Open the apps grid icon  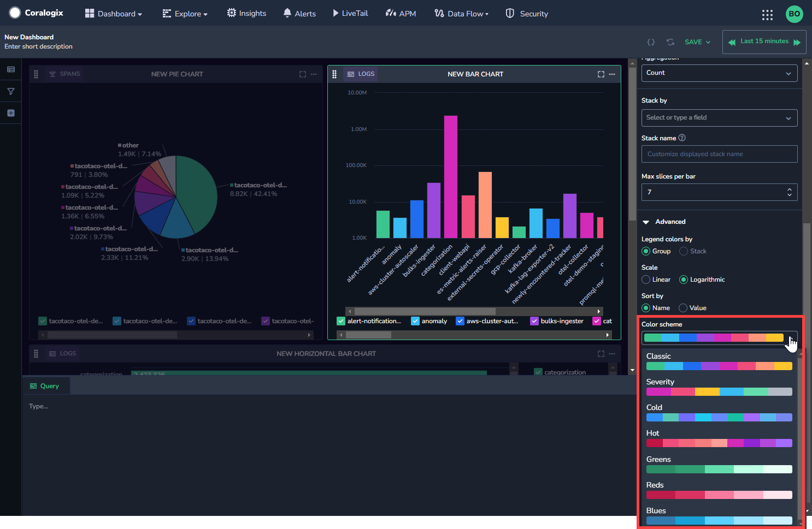coord(767,15)
